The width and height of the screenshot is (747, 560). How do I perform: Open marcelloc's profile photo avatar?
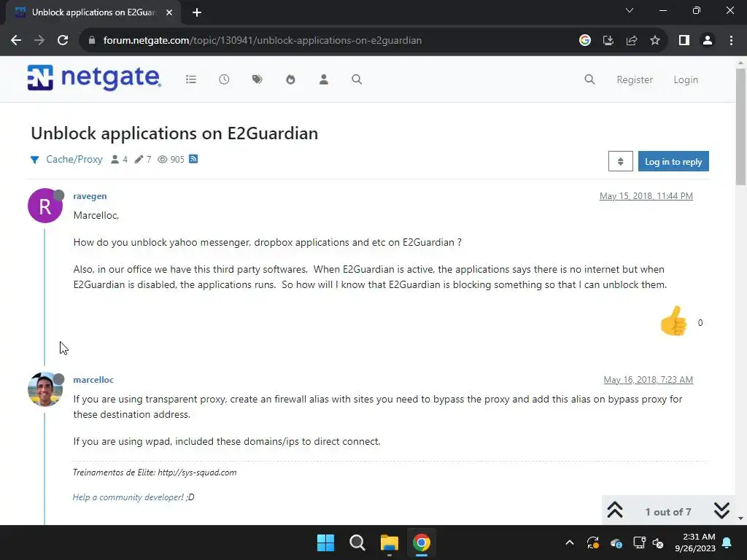click(x=45, y=389)
